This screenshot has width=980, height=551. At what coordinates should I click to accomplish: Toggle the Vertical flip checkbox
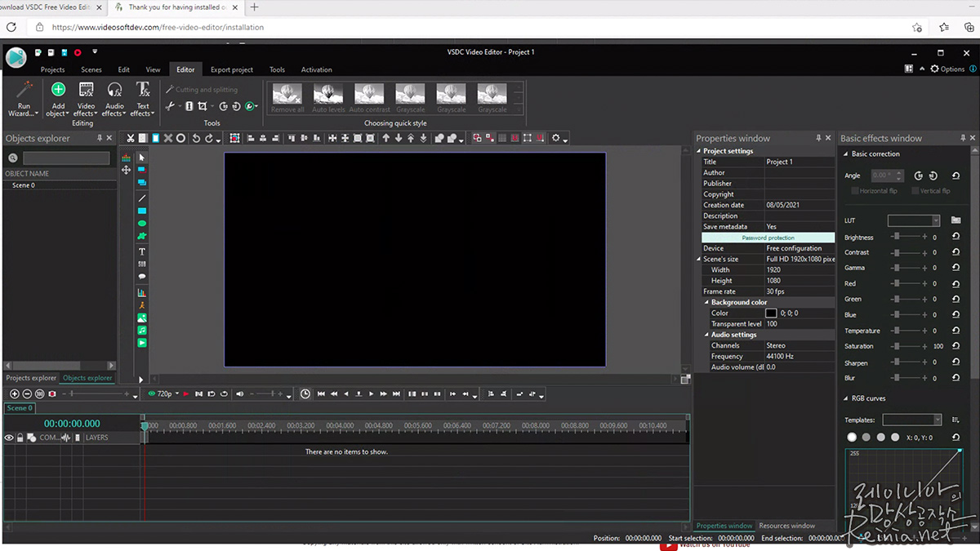[915, 191]
